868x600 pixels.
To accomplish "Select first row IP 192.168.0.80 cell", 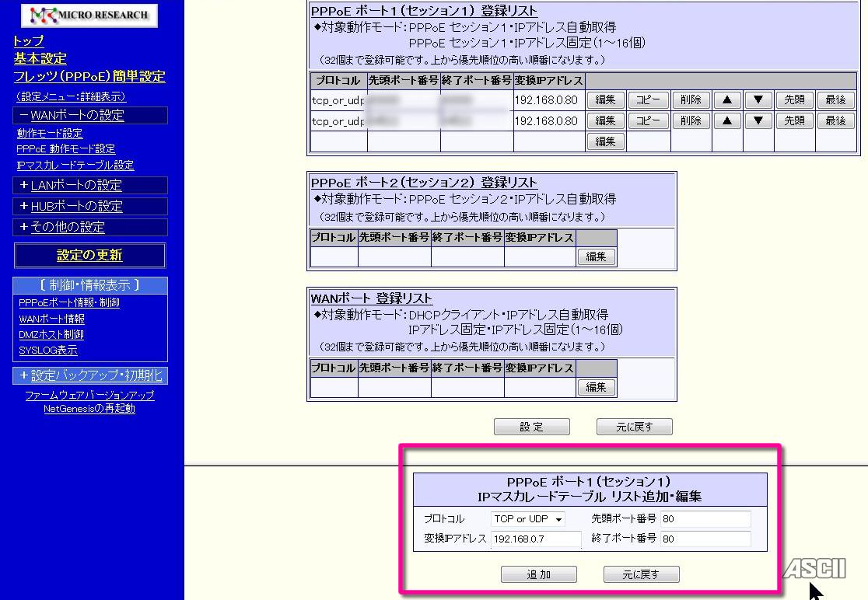I will coord(548,100).
